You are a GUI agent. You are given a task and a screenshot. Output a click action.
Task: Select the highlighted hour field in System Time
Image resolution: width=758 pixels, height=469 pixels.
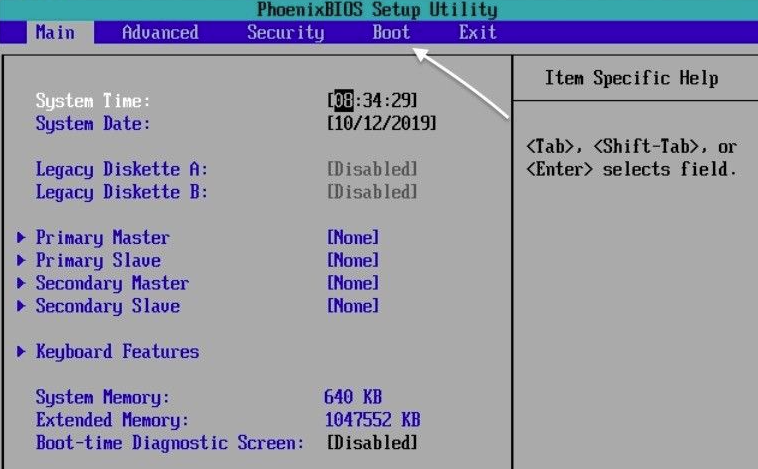(343, 101)
